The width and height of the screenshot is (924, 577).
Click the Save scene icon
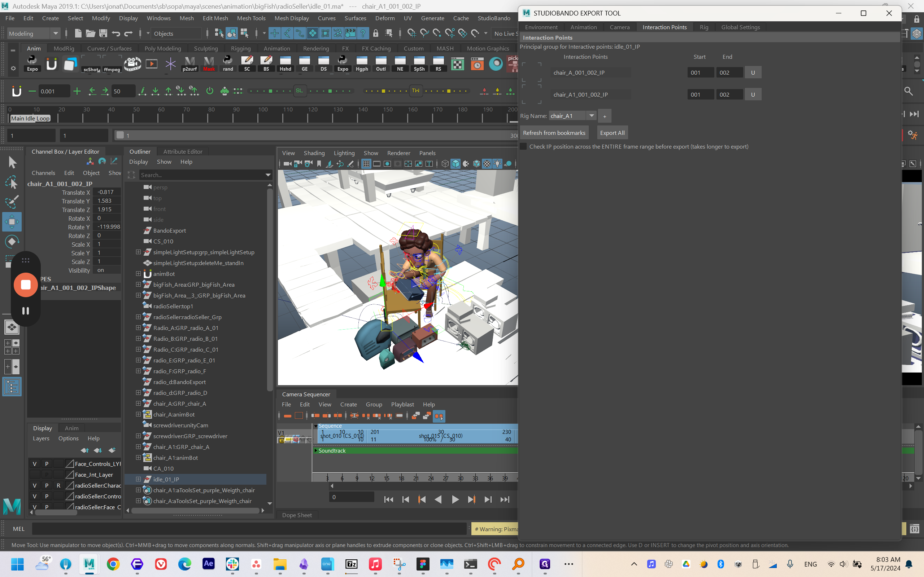tap(103, 34)
